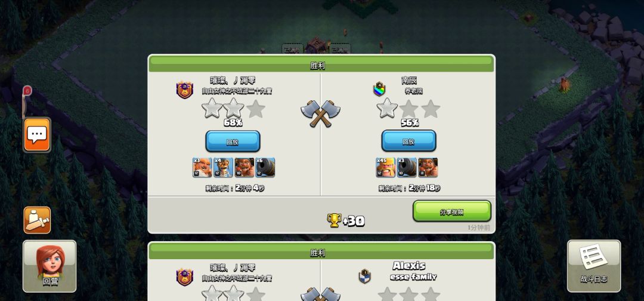Open player name 南辰 profile
The image size is (644, 301).
[409, 80]
